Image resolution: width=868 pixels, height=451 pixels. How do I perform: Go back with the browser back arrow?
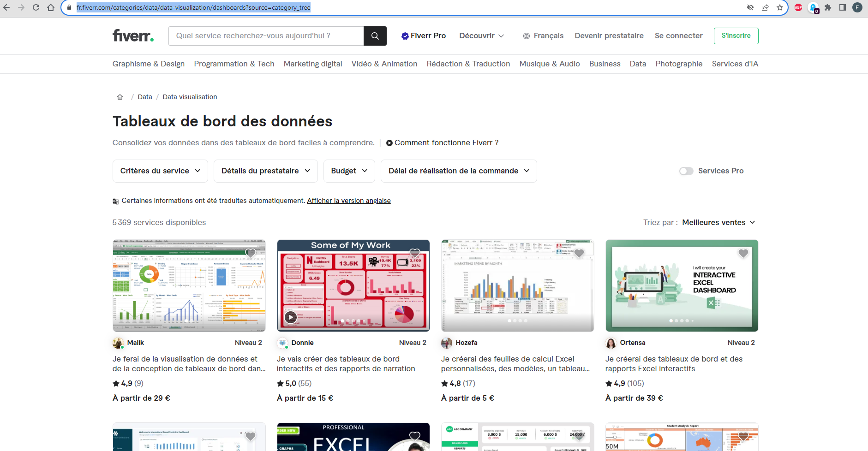pos(6,7)
